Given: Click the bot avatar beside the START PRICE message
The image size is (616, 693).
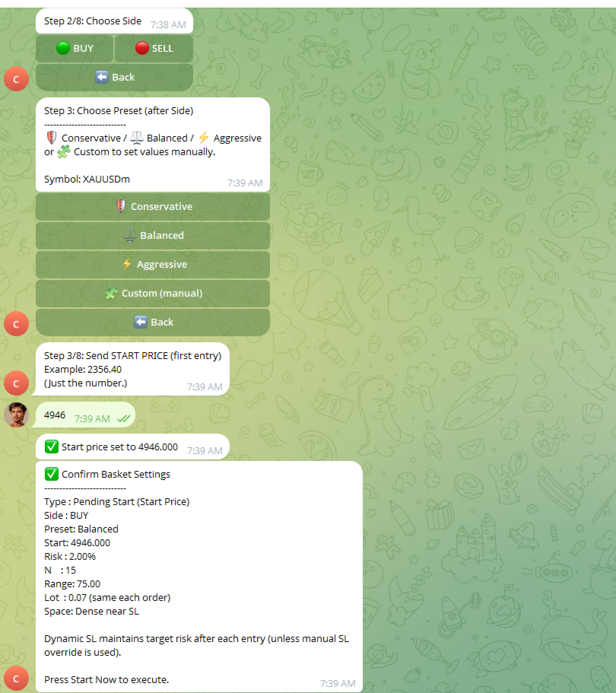Looking at the screenshot, I should point(16,383).
